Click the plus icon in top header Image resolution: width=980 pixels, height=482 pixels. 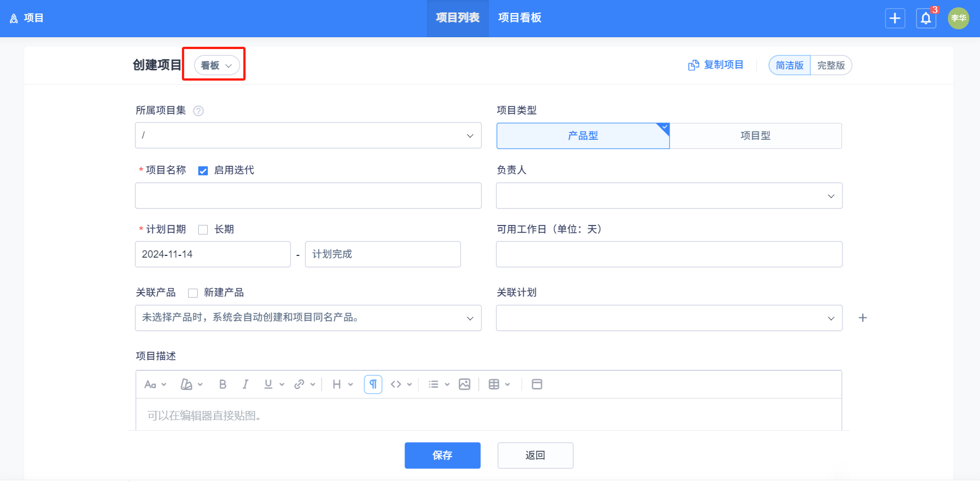tap(894, 19)
